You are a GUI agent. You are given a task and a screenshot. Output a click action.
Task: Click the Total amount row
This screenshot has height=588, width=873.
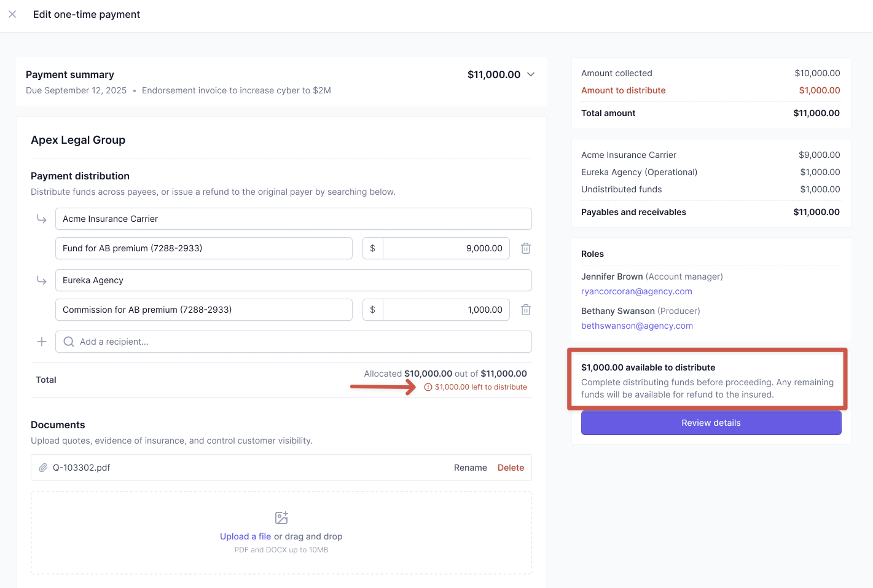coord(711,113)
